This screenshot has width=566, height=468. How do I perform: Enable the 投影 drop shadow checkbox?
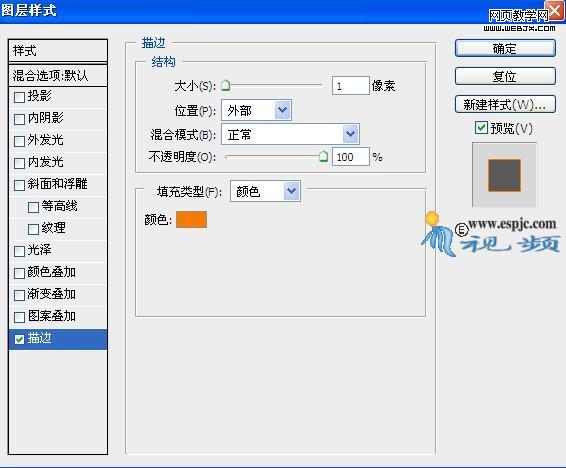(x=19, y=97)
